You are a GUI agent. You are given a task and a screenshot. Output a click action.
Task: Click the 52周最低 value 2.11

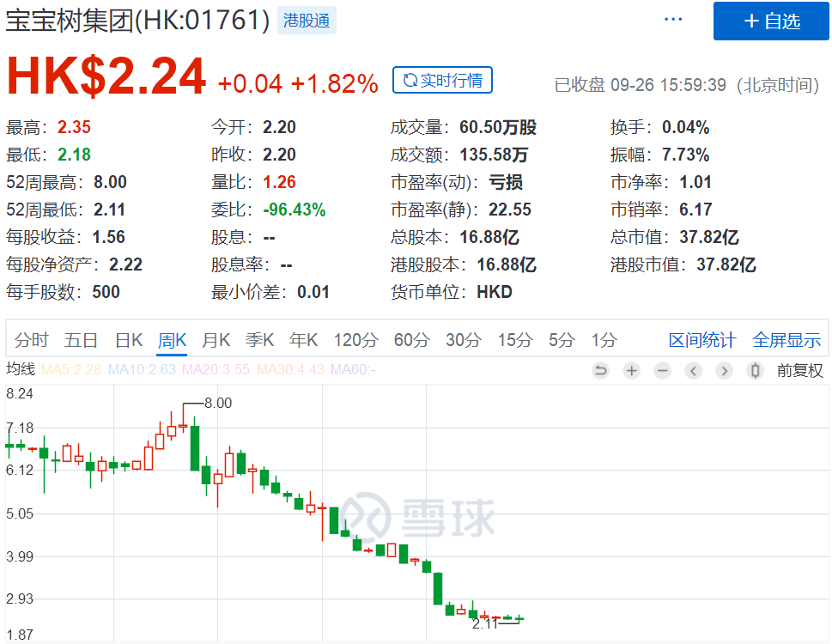pos(109,210)
